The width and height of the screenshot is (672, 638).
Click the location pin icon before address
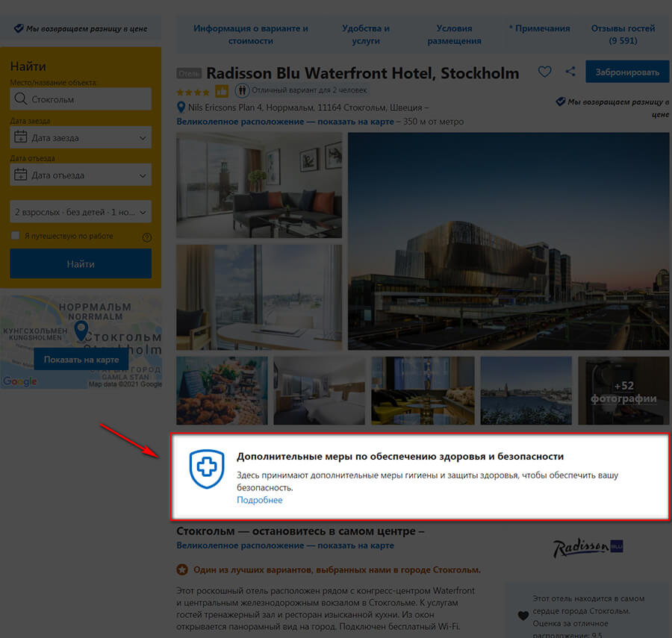pos(181,107)
